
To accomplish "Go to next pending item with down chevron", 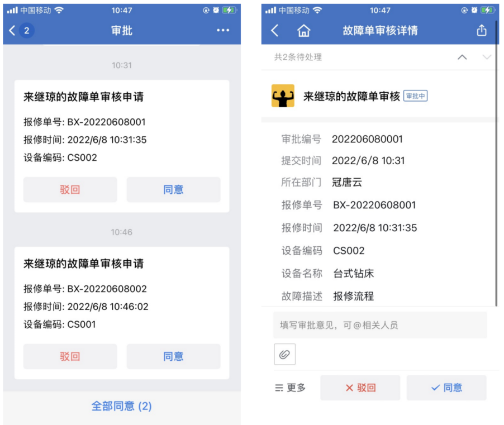I will pyautogui.click(x=487, y=57).
